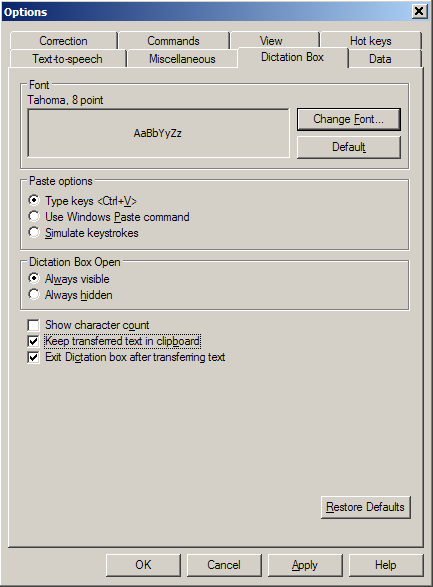Go to the Hot keys tab

point(371,40)
